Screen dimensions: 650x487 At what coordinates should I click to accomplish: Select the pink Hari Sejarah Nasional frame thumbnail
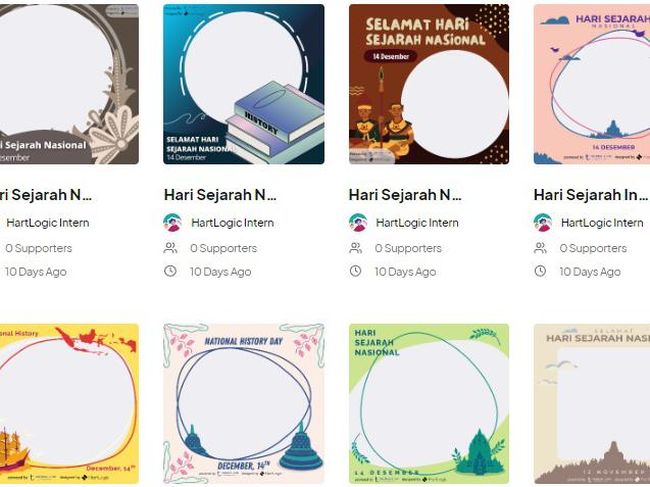[592, 84]
